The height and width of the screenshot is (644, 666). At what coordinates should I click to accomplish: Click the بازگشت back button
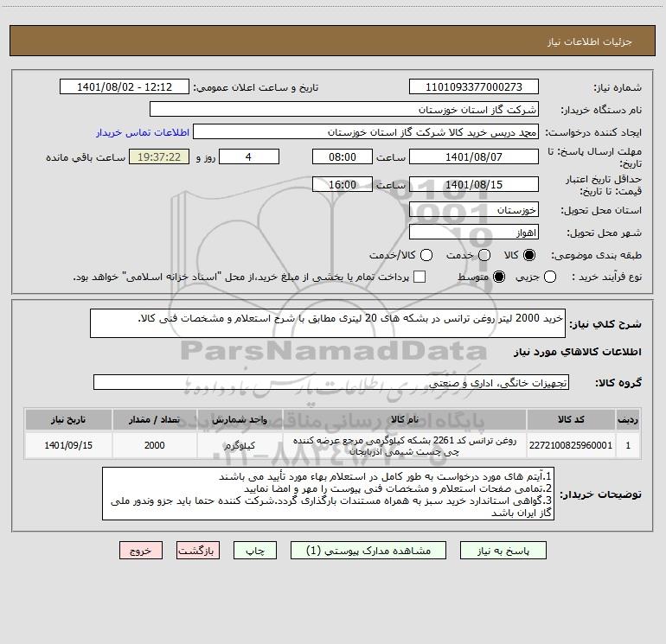point(198,551)
